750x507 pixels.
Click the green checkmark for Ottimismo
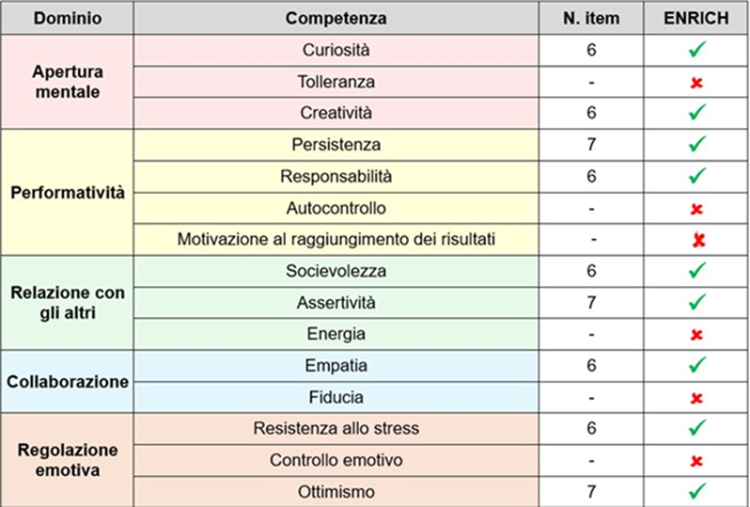tap(697, 491)
